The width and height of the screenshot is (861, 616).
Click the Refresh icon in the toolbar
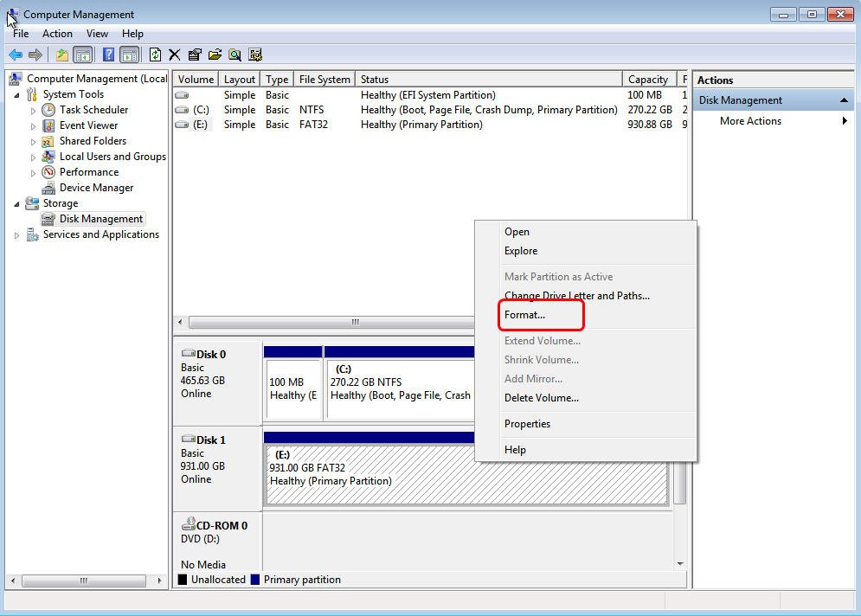[x=156, y=54]
